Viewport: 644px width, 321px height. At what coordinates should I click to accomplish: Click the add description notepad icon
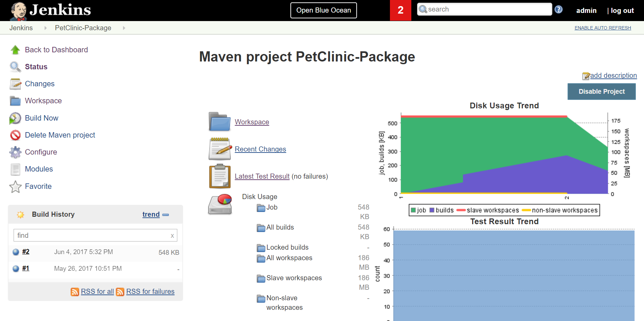[586, 76]
